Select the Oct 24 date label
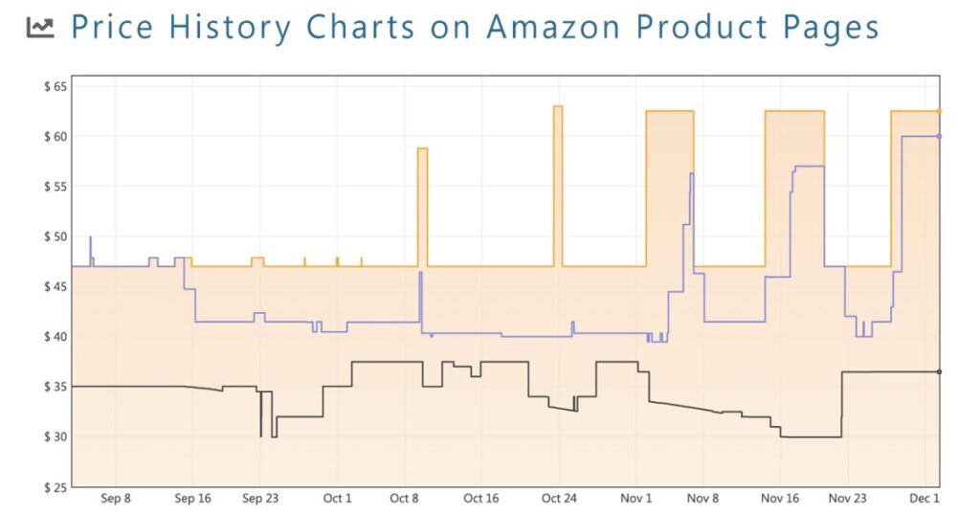The height and width of the screenshot is (515, 980). coord(558,499)
